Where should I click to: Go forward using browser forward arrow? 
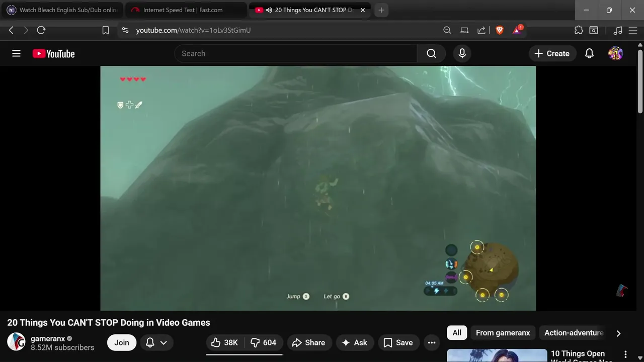(x=26, y=30)
